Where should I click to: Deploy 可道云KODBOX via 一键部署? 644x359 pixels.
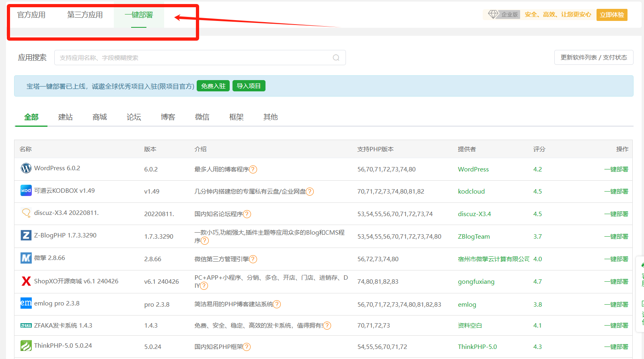(616, 192)
